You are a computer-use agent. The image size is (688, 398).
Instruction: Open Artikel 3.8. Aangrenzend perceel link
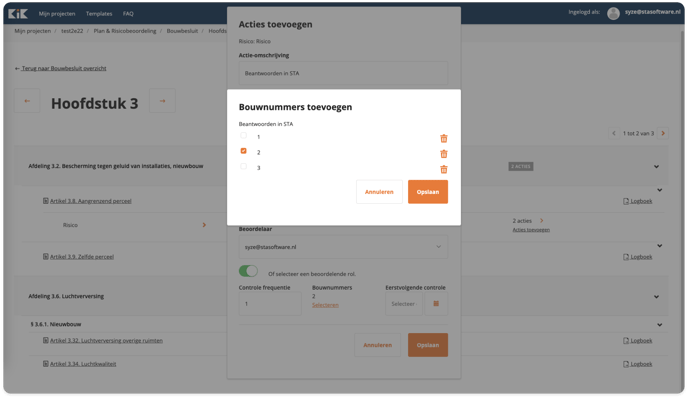pos(90,201)
